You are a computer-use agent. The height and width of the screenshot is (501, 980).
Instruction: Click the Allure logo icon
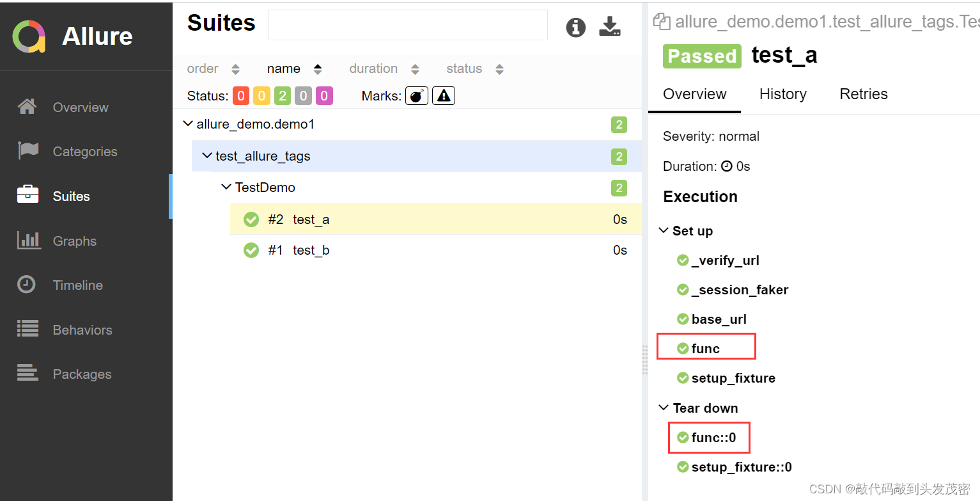(29, 36)
